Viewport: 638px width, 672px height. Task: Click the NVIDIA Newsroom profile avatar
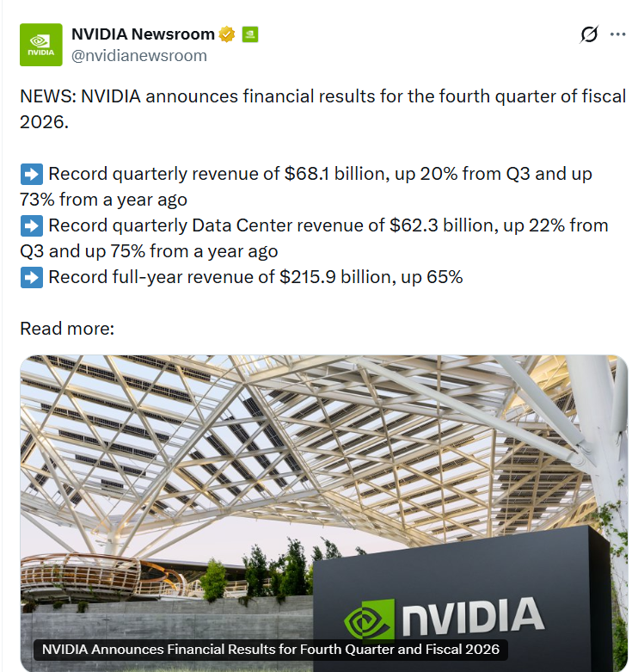[x=41, y=45]
